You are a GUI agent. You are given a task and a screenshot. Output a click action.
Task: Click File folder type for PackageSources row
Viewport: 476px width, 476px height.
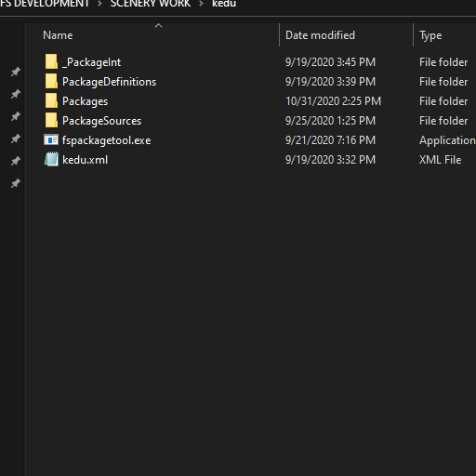tap(443, 121)
